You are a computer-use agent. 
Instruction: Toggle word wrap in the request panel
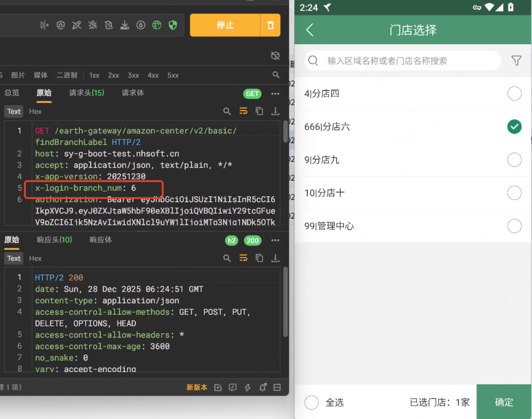(243, 111)
